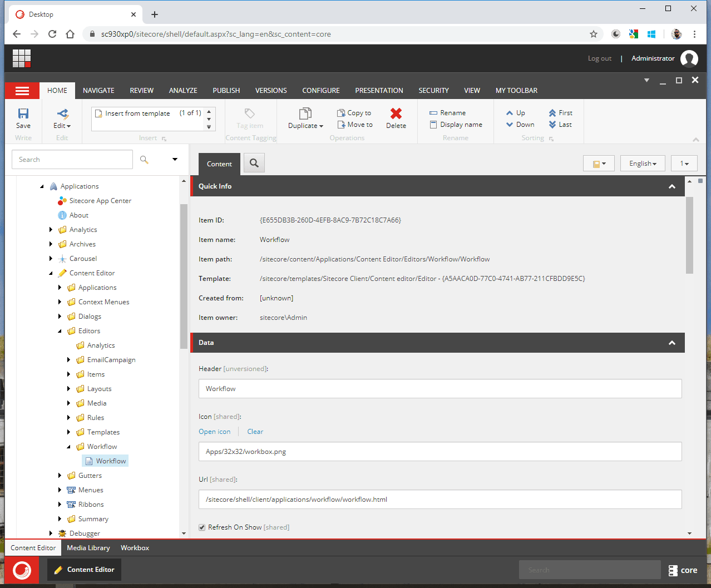Switch to the Workbox tab
Image resolution: width=711 pixels, height=588 pixels.
[135, 548]
